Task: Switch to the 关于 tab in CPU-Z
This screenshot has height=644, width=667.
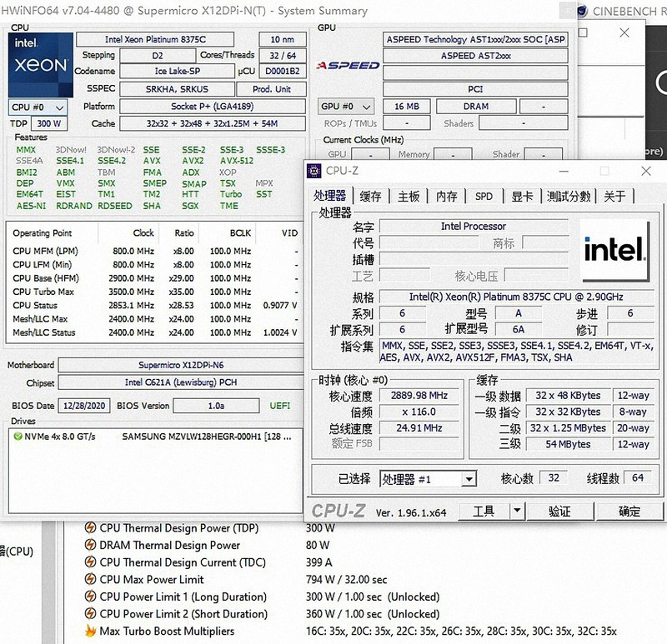Action: tap(614, 197)
